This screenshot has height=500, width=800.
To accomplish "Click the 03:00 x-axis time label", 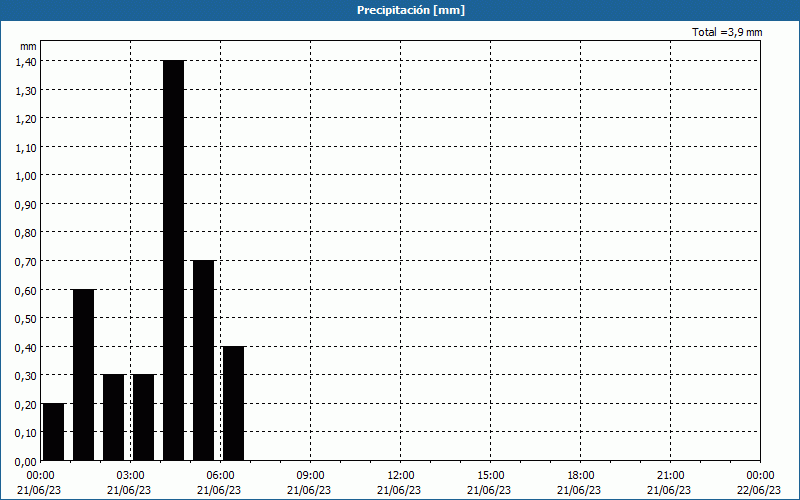I will pyautogui.click(x=130, y=476).
